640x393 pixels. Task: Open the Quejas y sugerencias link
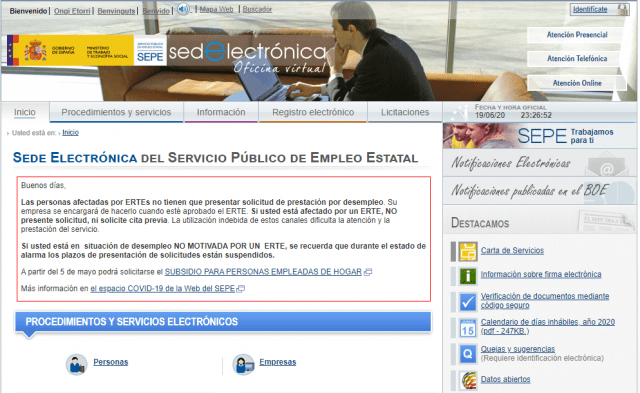point(518,349)
